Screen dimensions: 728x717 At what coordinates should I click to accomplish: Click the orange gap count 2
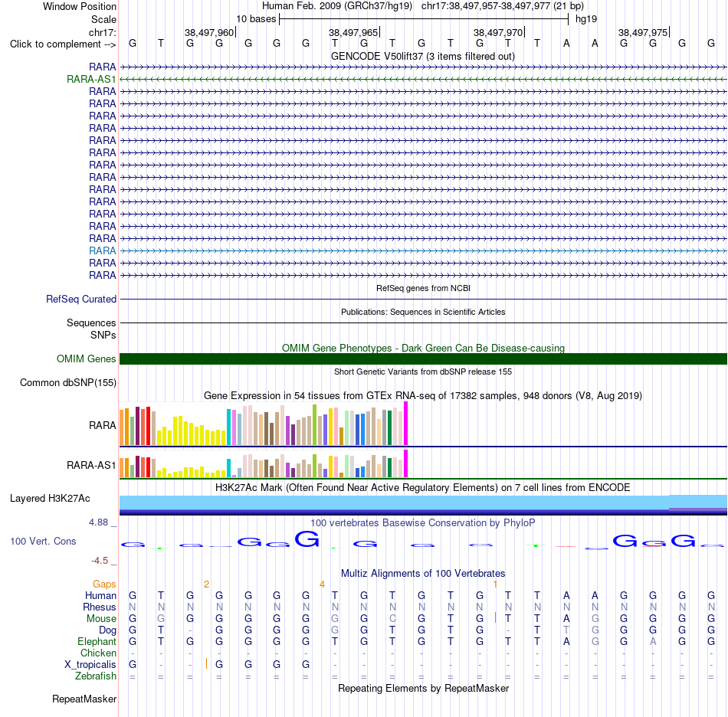206,584
